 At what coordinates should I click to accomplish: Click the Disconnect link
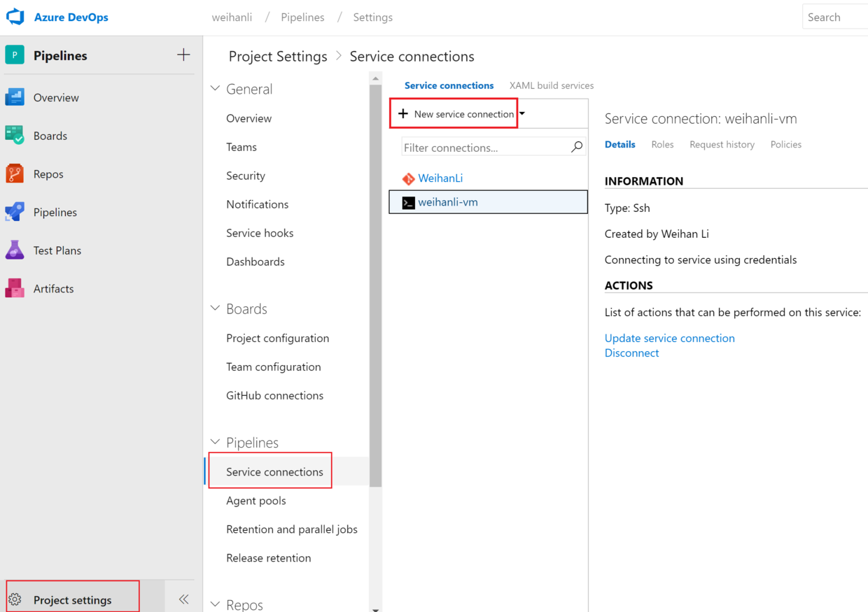click(631, 353)
